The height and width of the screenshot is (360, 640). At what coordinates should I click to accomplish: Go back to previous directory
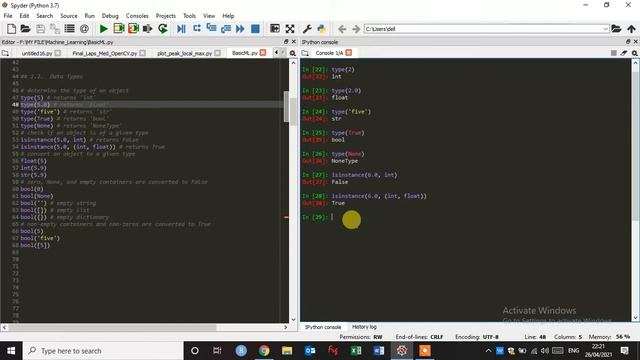[x=342, y=29]
